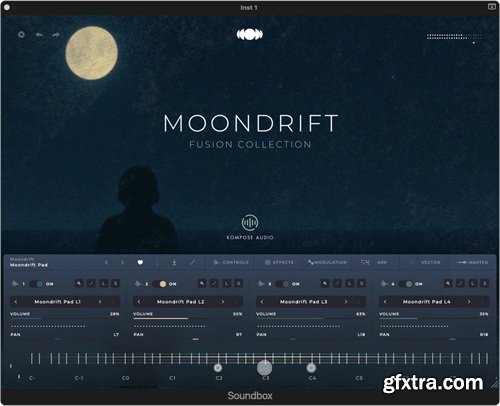500x406 pixels.
Task: Click layer 3 waveform icon
Action: point(261,284)
